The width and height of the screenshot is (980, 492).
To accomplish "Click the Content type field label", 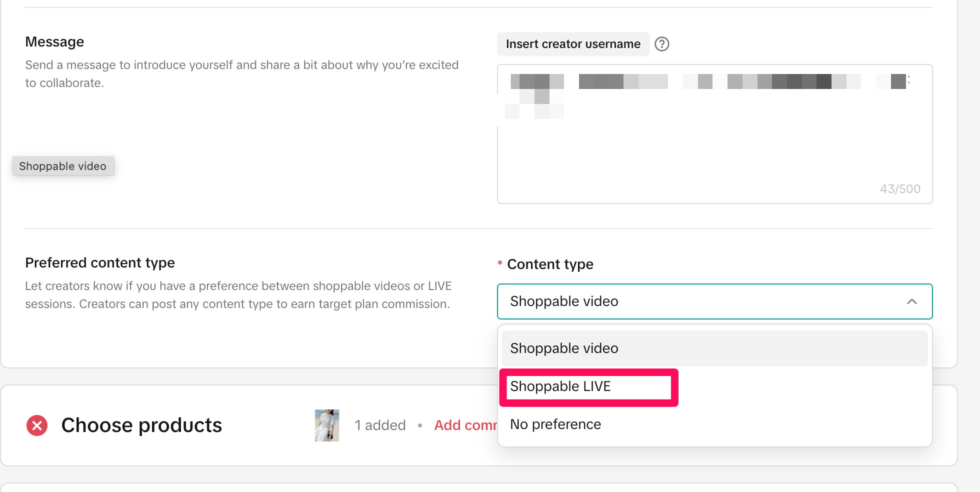I will click(x=550, y=264).
